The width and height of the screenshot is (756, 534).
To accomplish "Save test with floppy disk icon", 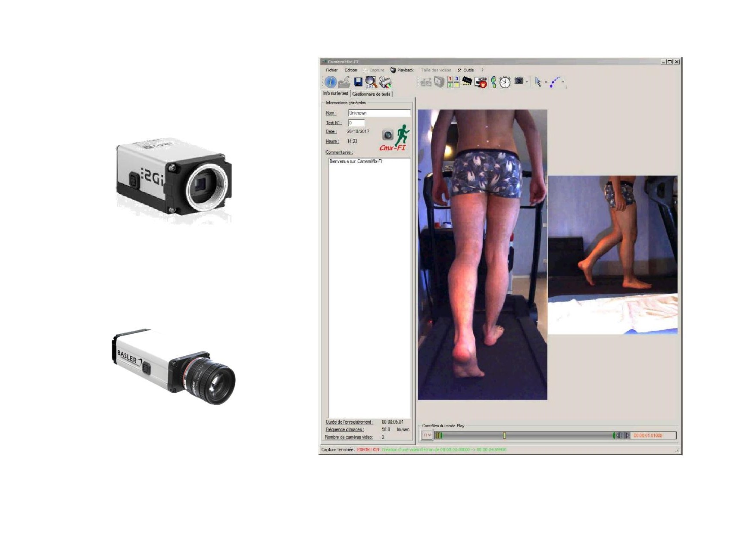I will [x=358, y=82].
